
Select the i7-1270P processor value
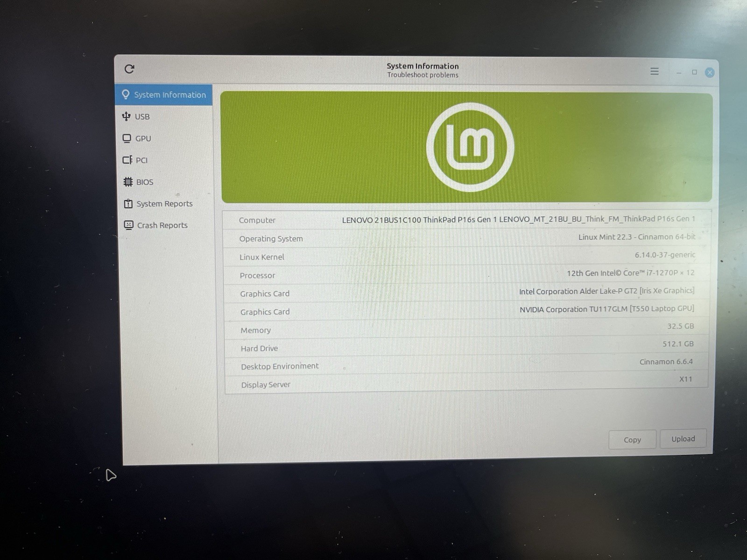point(631,273)
